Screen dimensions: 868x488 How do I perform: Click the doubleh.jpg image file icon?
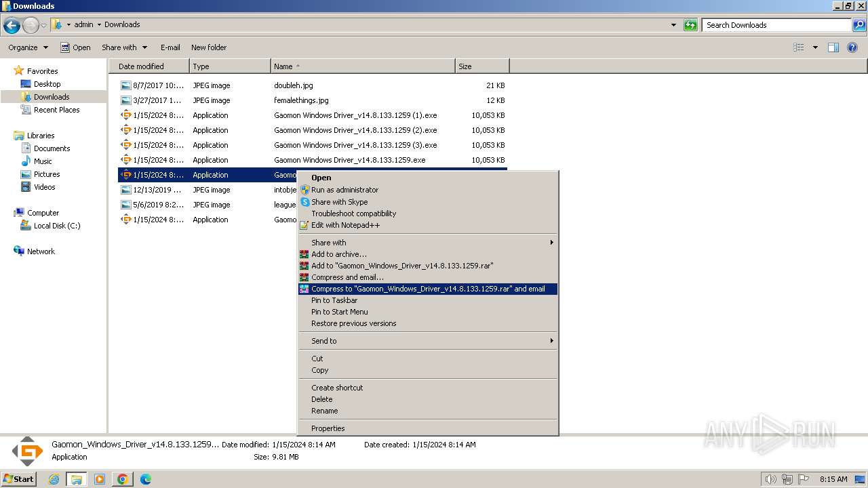click(x=125, y=85)
